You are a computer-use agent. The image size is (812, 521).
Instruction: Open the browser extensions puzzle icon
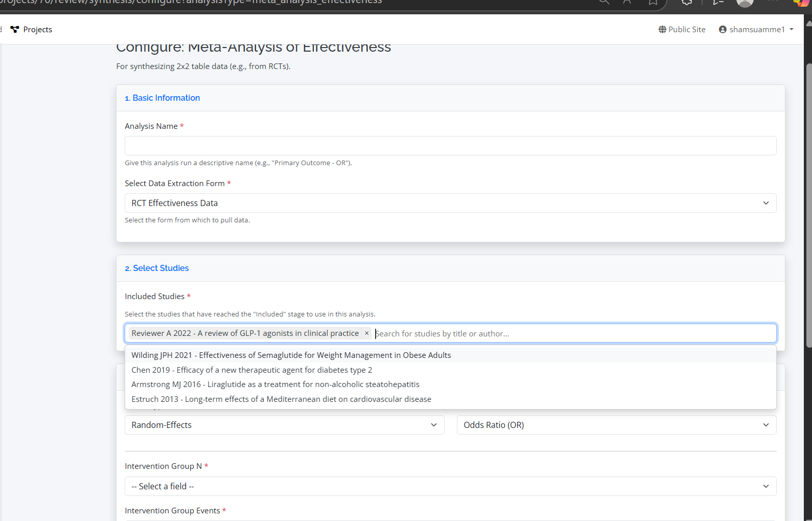coord(687,2)
